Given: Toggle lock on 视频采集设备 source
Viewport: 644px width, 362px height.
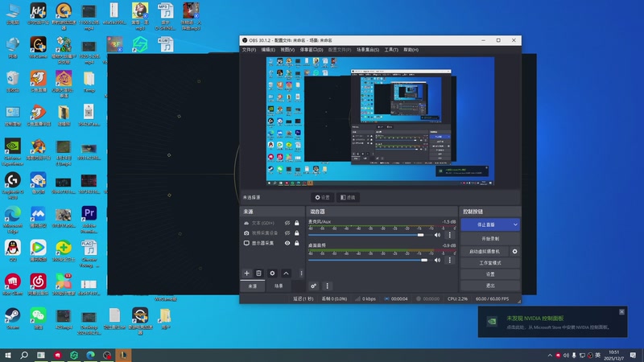Looking at the screenshot, I should (296, 232).
